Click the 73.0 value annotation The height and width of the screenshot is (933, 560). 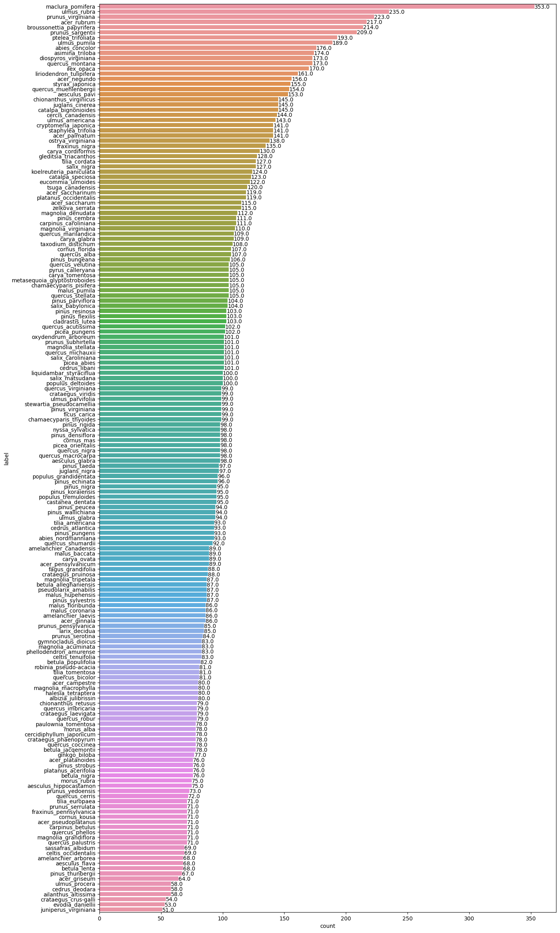tap(195, 791)
